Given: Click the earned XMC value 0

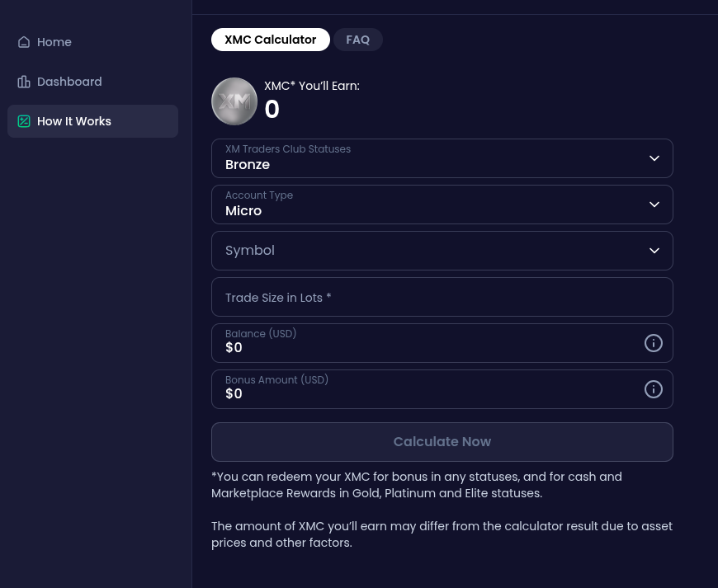Looking at the screenshot, I should pos(272,110).
